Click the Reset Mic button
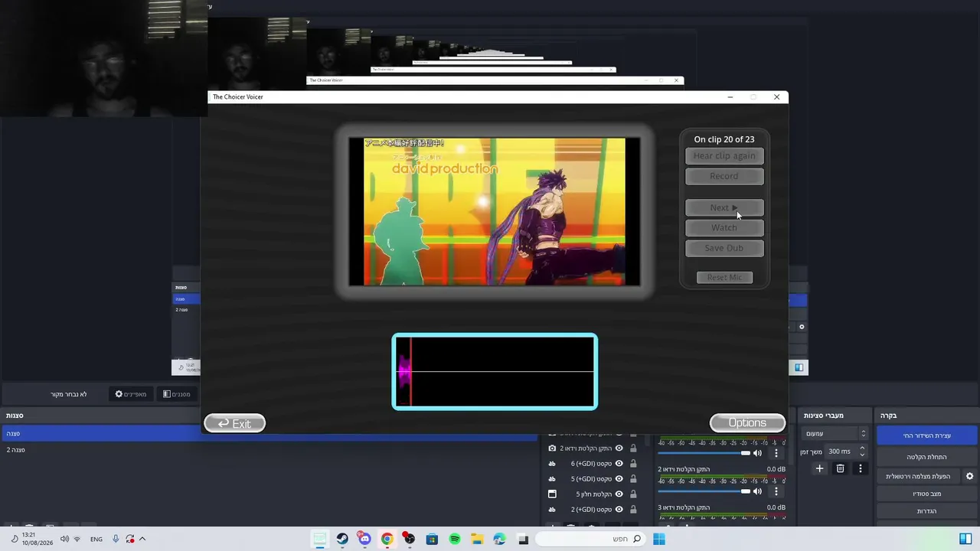The height and width of the screenshot is (551, 980). (724, 278)
